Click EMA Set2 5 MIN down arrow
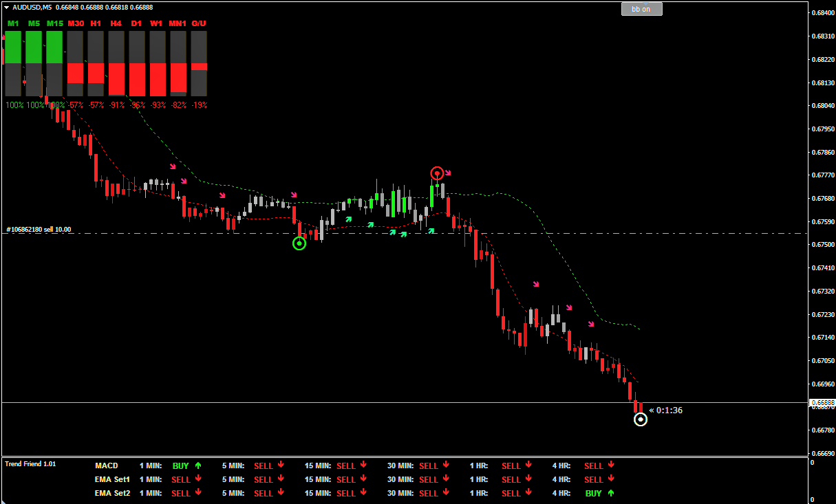This screenshot has width=836, height=504. point(281,493)
